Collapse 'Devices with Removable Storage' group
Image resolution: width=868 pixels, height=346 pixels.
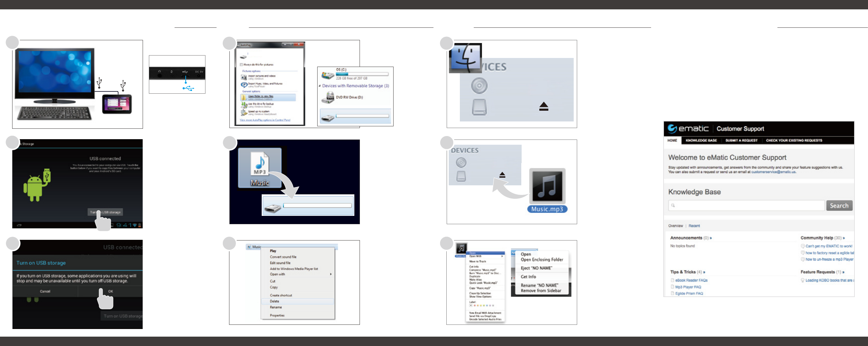320,86
